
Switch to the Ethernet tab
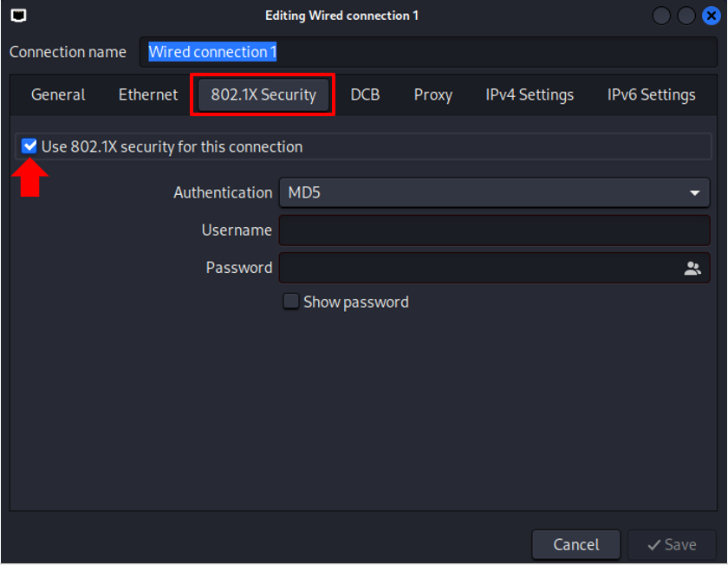tap(148, 94)
